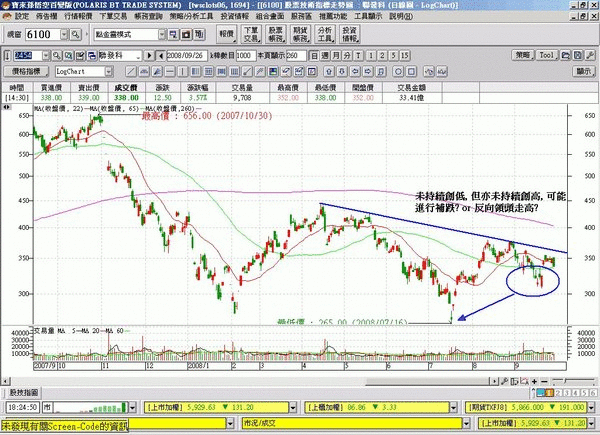
Task: Click the k棒數目 field showing 1000
Action: click(x=245, y=56)
